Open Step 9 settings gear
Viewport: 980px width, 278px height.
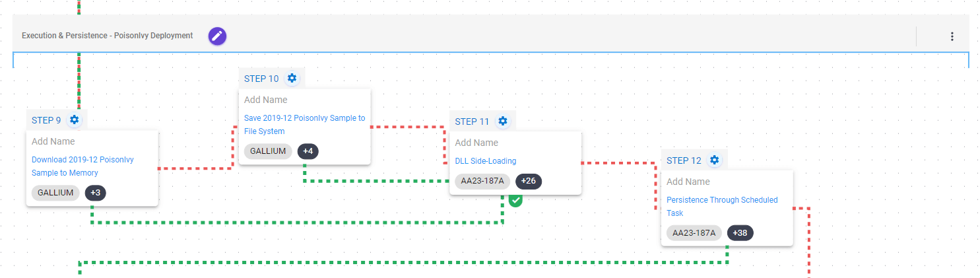(x=75, y=120)
